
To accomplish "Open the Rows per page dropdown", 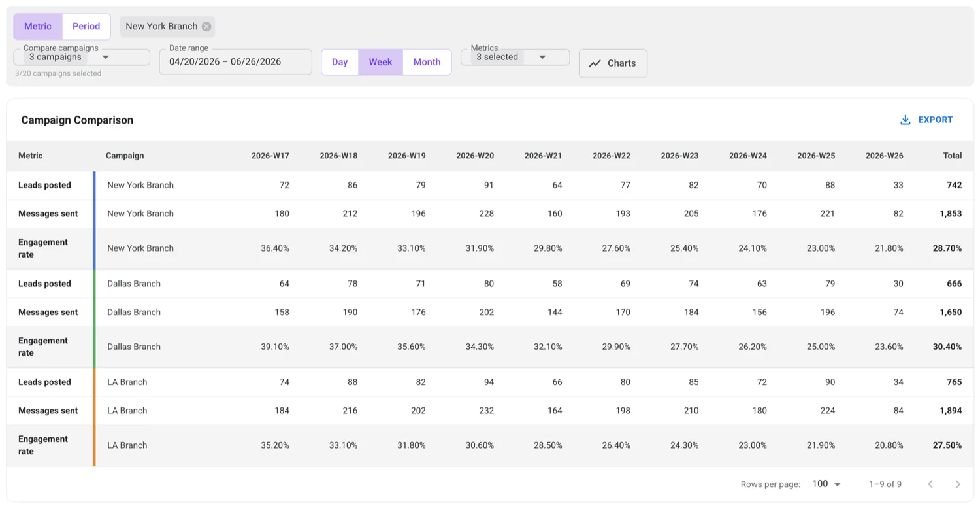I will tap(826, 484).
